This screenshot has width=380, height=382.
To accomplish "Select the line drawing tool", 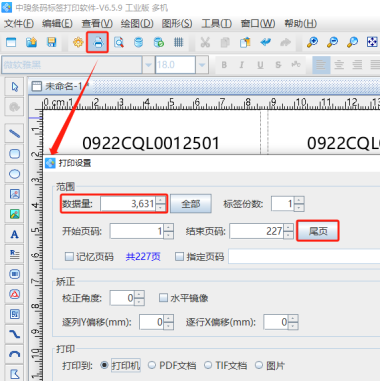I will (14, 134).
